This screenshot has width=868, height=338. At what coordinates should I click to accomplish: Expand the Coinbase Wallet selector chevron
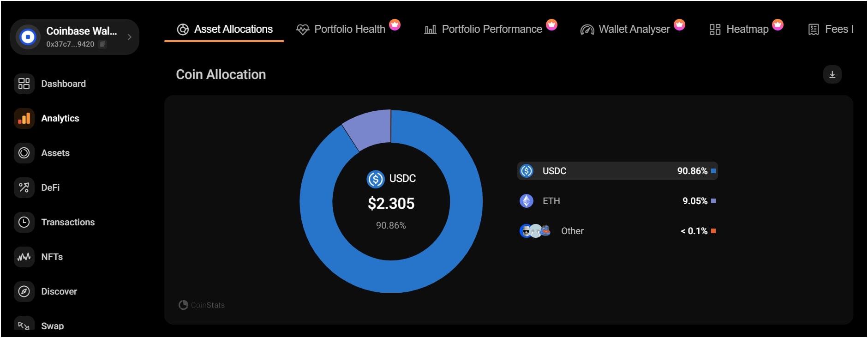130,37
